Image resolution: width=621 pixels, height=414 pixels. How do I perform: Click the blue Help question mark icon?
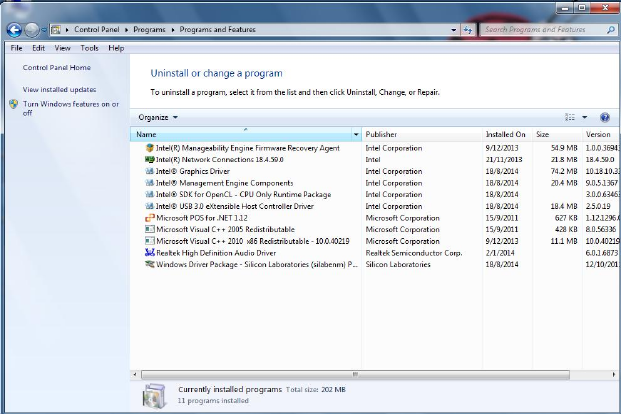tap(605, 117)
